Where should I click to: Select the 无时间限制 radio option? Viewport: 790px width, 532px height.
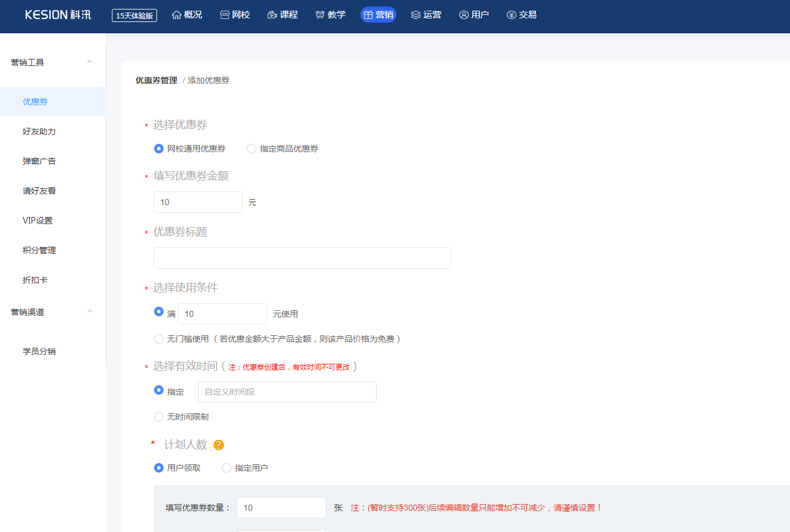(x=159, y=417)
